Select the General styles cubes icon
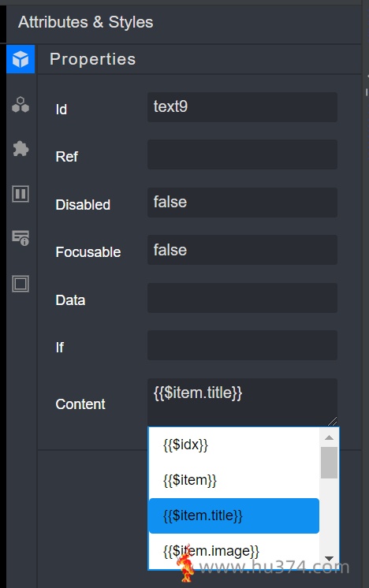Screen dimensions: 369x588 click(20, 105)
